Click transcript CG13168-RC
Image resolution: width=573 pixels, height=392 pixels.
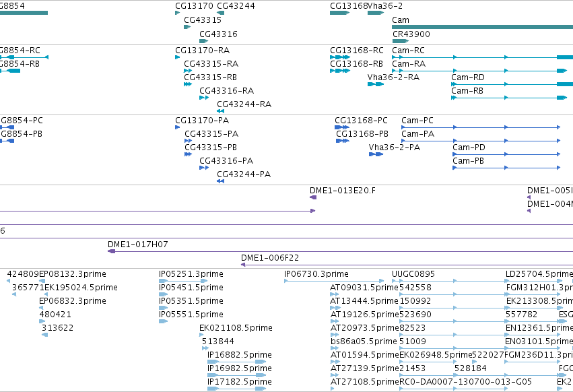click(x=340, y=57)
